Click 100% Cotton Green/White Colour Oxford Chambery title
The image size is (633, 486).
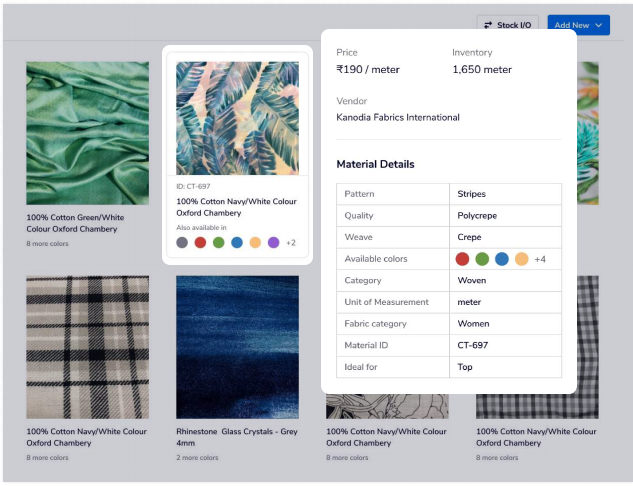tap(75, 223)
